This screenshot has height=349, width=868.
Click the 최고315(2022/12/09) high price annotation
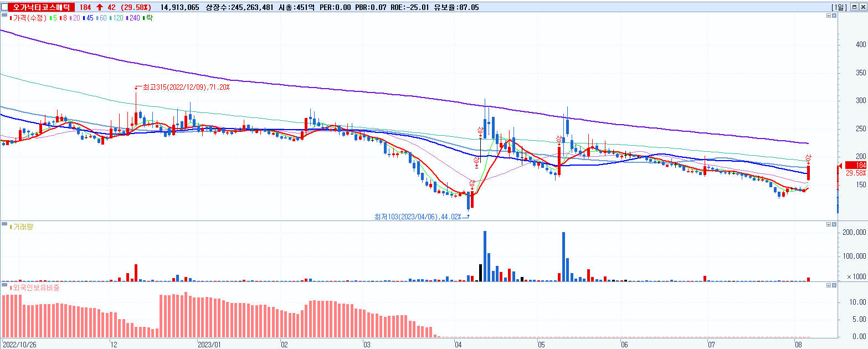coord(186,88)
